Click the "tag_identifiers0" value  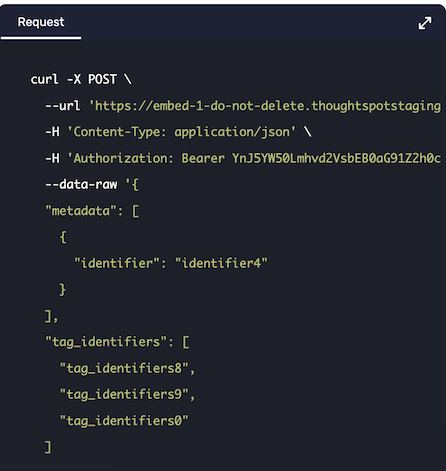(124, 420)
